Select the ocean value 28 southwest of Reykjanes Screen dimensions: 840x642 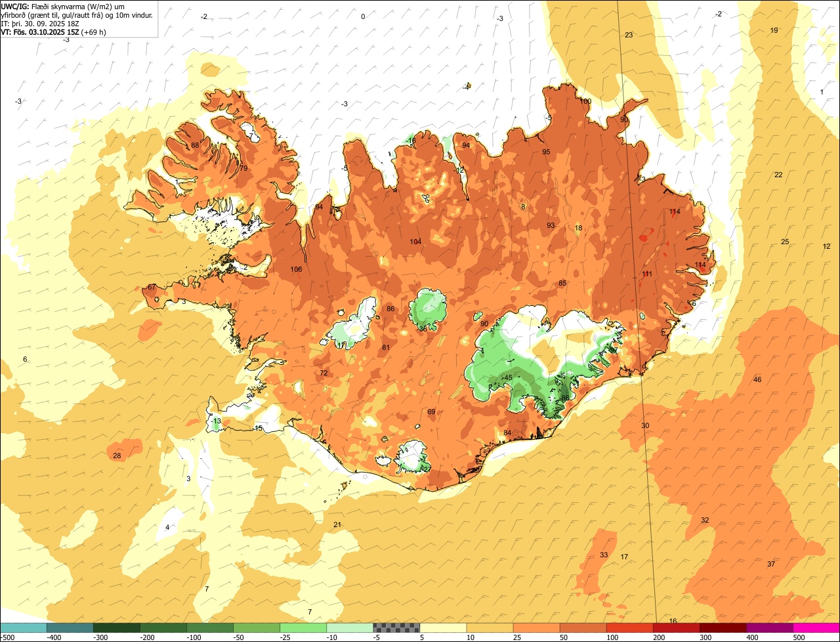[x=117, y=456]
